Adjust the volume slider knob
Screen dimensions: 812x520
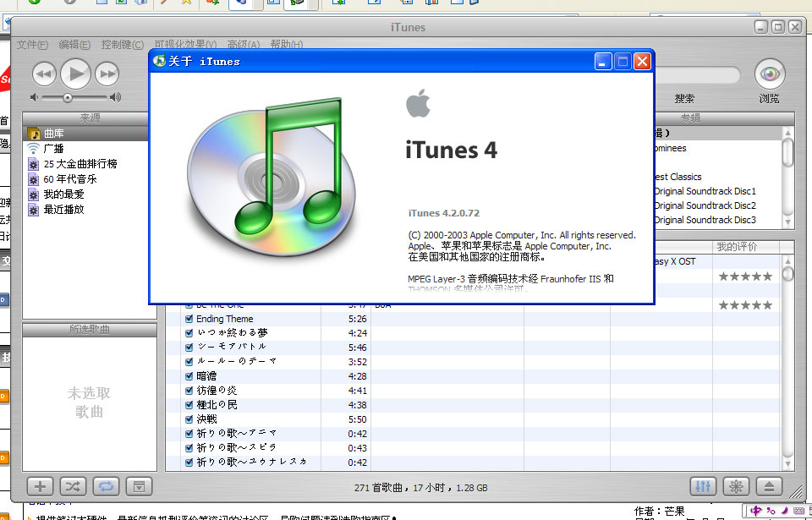[x=68, y=97]
